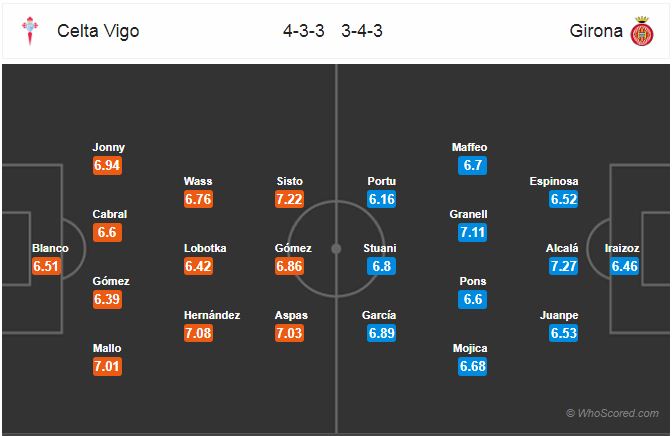Open player Stuani's name
This screenshot has height=436, width=672.
380,248
